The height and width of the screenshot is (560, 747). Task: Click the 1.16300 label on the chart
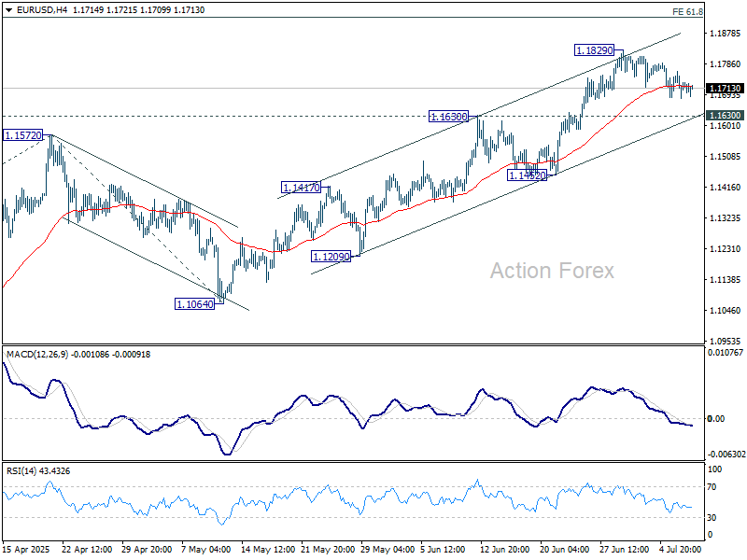tap(448, 117)
